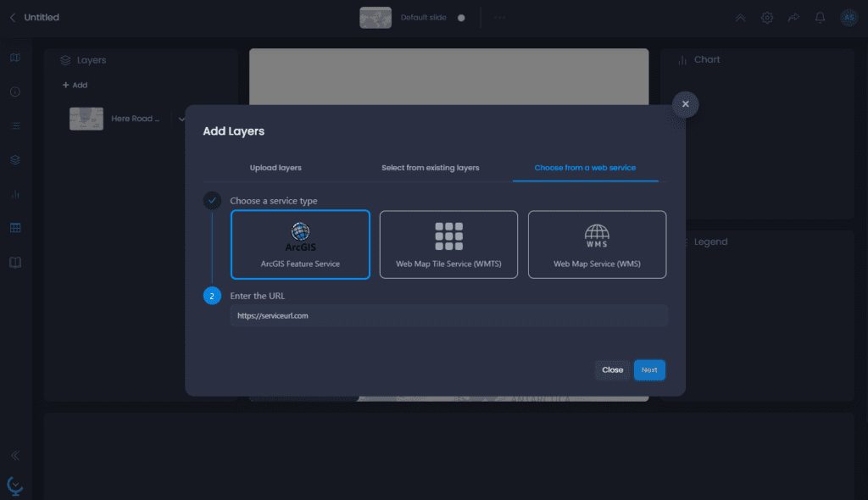The width and height of the screenshot is (868, 500).
Task: Open the info icon in left sidebar
Action: (x=15, y=92)
